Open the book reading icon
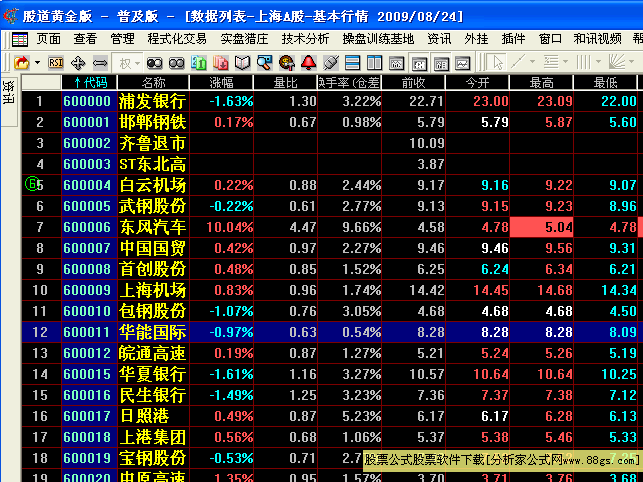Screen dimensions: 643x482 click(242, 63)
